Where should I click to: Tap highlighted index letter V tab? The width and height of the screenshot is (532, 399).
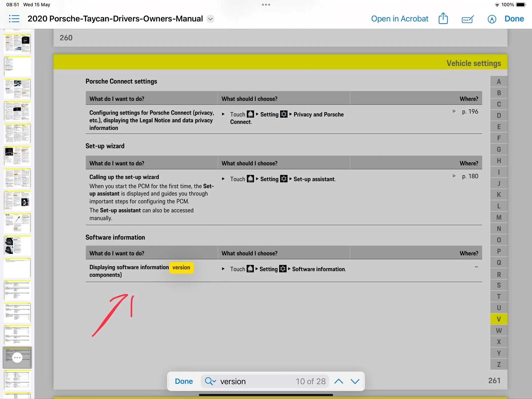coord(499,319)
